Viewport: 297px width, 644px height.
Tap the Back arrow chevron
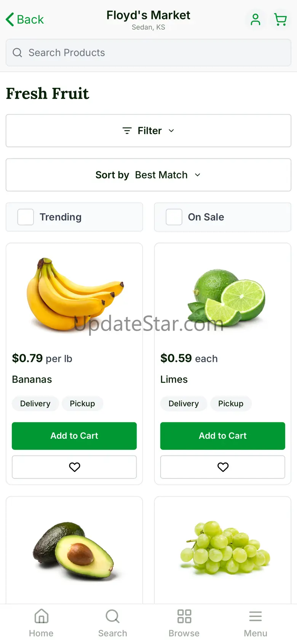(x=10, y=19)
